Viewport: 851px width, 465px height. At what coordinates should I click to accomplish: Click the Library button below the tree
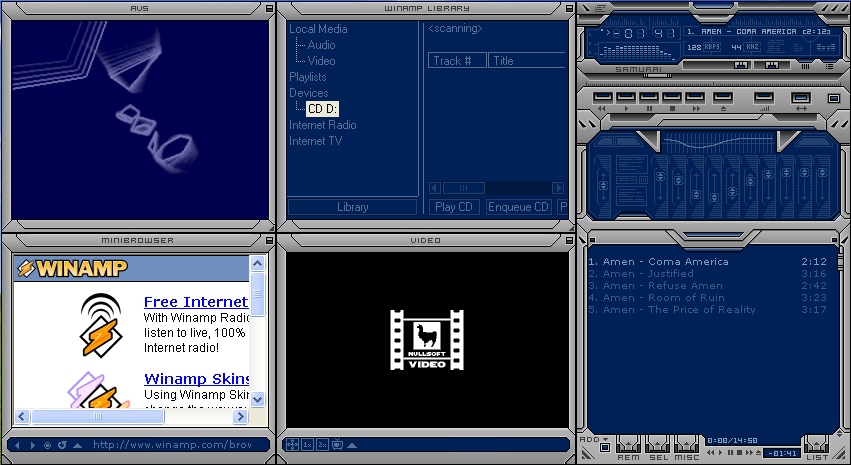[x=352, y=207]
